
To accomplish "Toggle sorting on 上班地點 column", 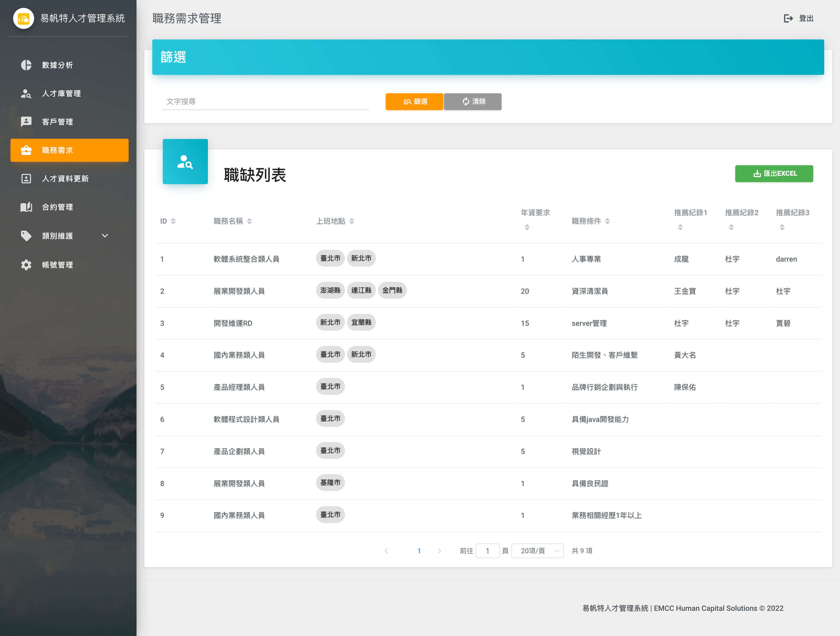I will pyautogui.click(x=352, y=221).
